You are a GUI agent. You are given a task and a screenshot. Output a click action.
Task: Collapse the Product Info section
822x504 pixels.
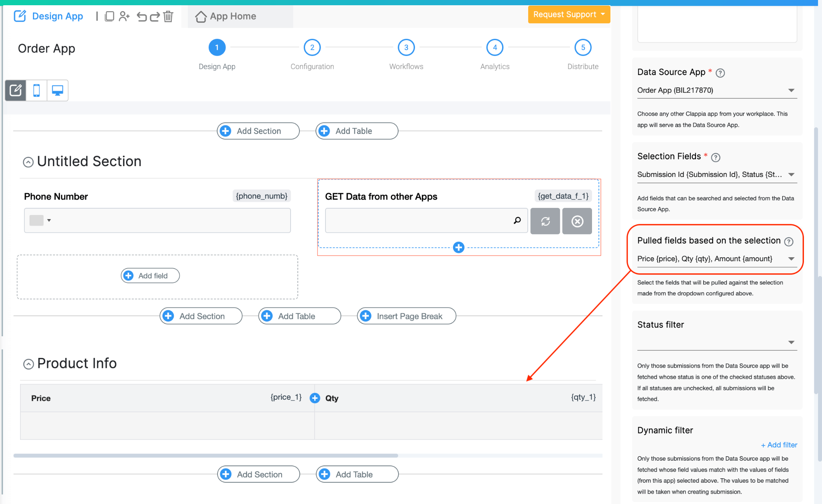28,364
